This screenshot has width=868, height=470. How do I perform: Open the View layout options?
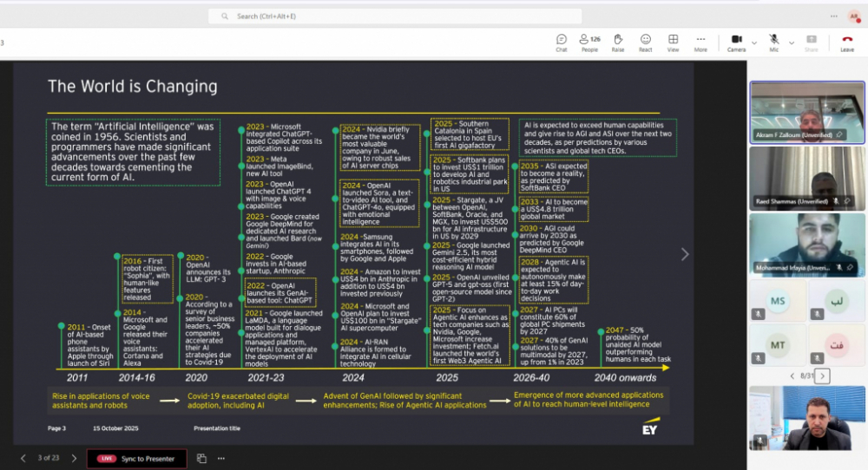click(673, 42)
